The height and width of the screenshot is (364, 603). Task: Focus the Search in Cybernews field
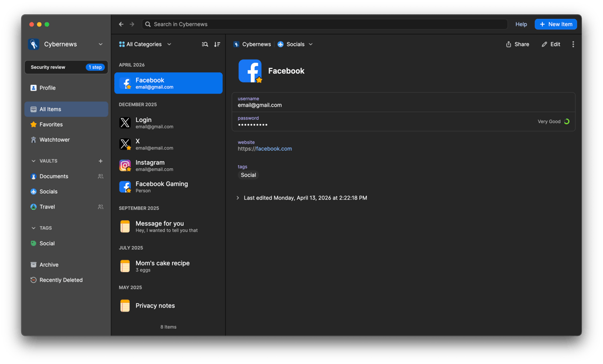(x=324, y=24)
